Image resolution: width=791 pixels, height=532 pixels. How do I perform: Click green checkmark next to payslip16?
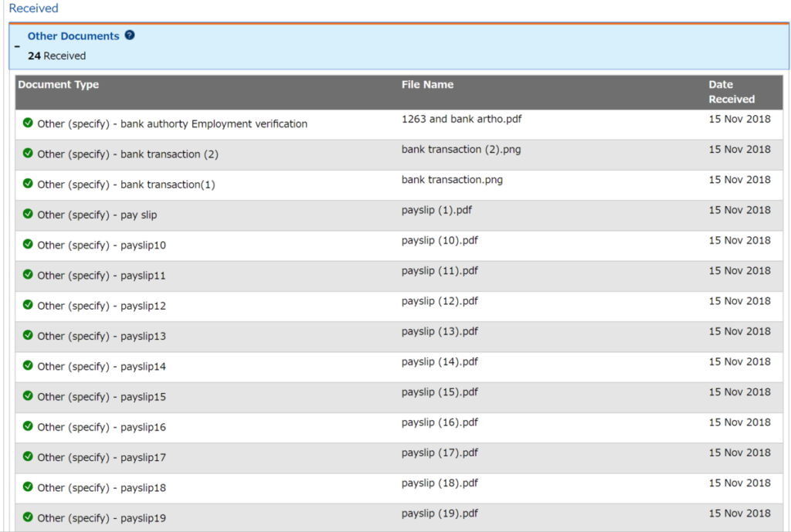(28, 426)
